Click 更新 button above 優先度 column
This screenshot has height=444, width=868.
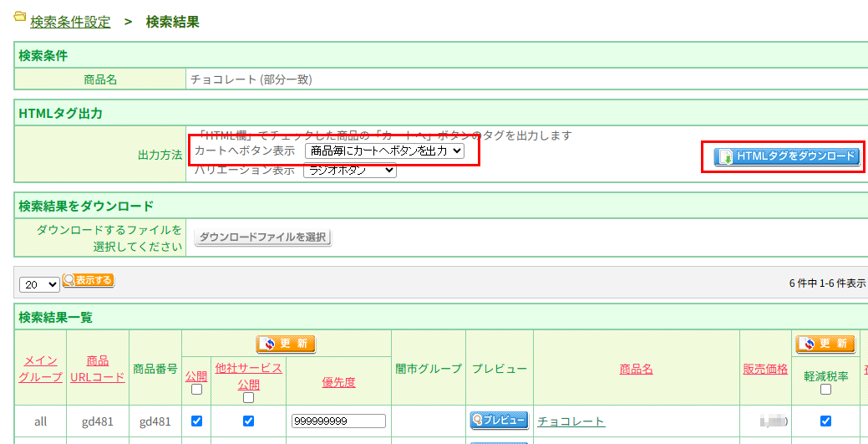point(287,344)
